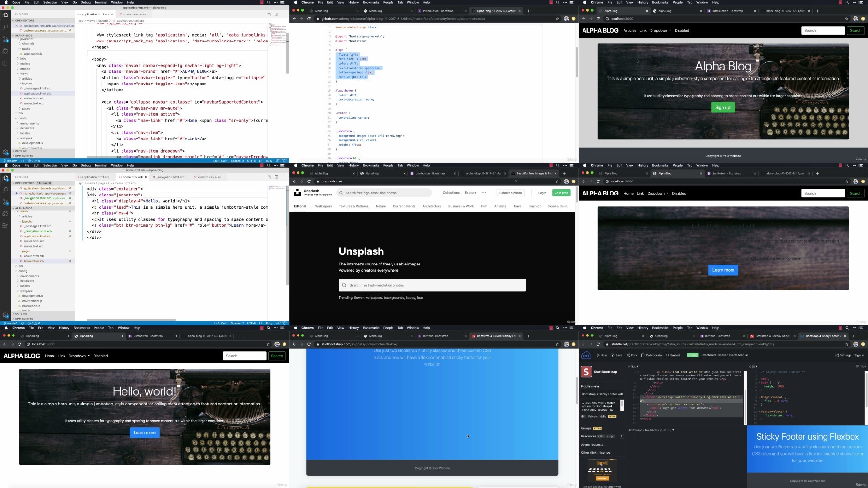
Task: Click 'Submit a photo' on Unsplash
Action: pyautogui.click(x=511, y=193)
